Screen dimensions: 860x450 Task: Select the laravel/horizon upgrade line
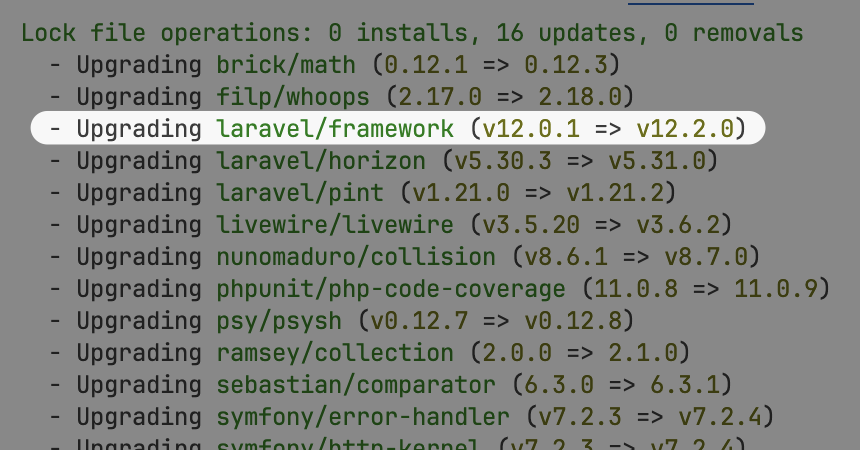(x=383, y=161)
